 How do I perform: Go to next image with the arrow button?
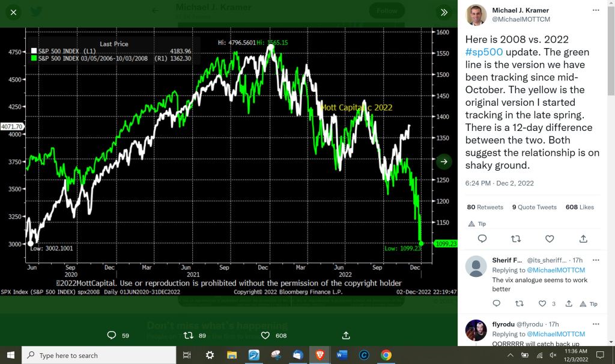tap(444, 161)
